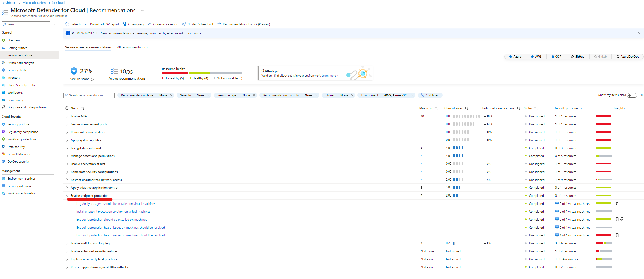
Task: Click the Firewall Manager icon
Action: point(3,154)
